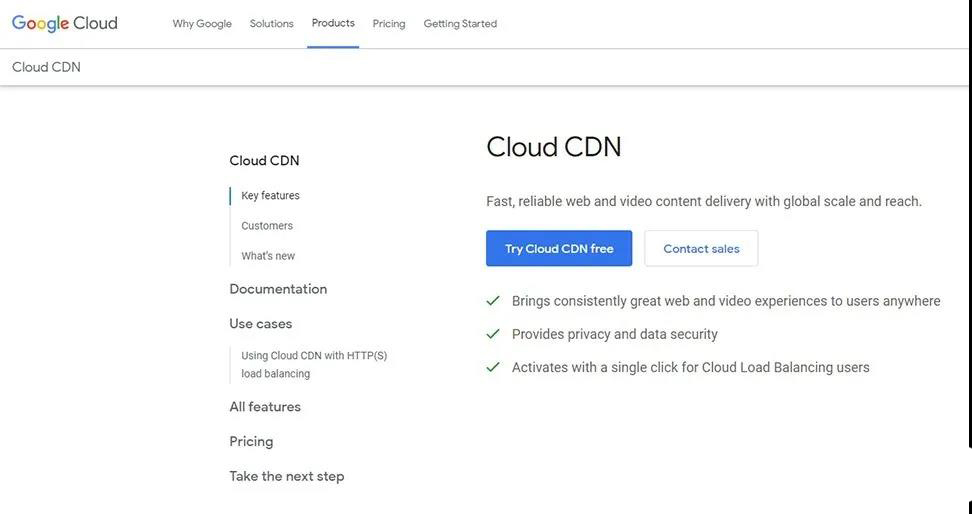This screenshot has width=972, height=514.
Task: Go to the Pricing nav item
Action: pos(389,24)
